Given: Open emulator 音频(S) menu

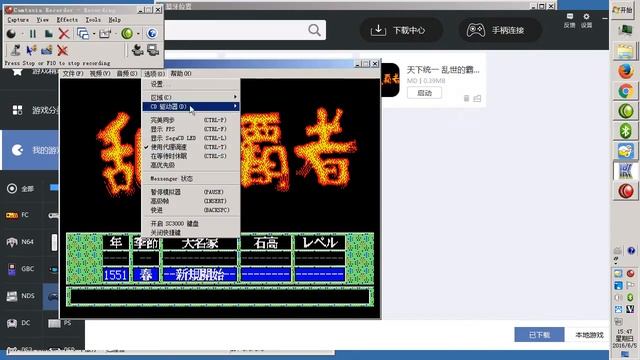Looking at the screenshot, I should [127, 73].
